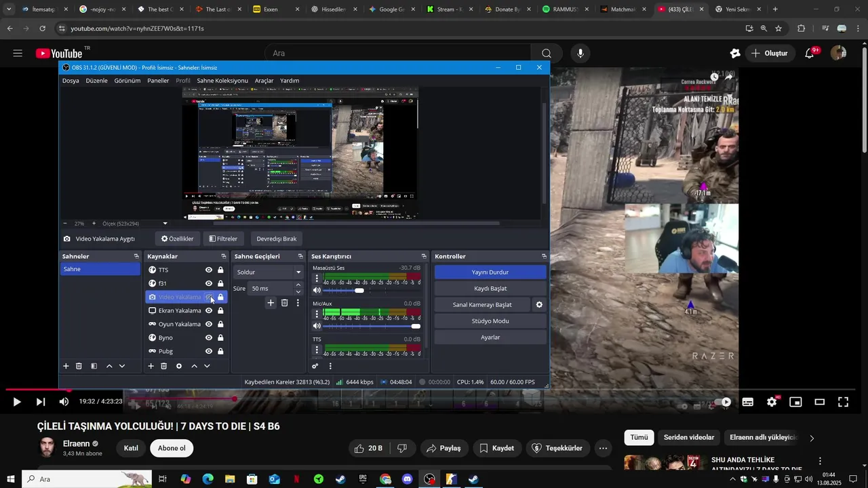The width and height of the screenshot is (868, 488).
Task: Toggle visibility of the Ekran Yakalama source
Action: click(x=209, y=310)
